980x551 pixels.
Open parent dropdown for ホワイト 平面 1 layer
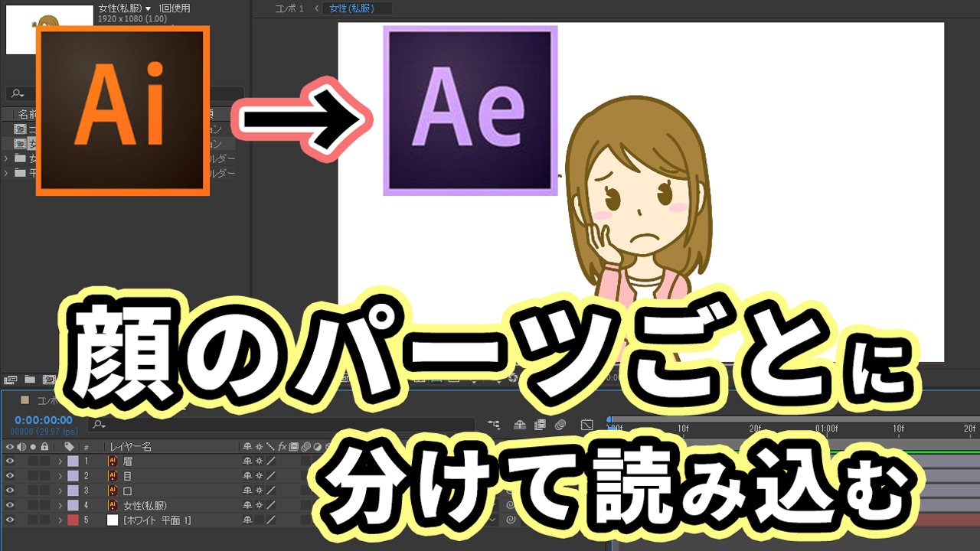(492, 520)
